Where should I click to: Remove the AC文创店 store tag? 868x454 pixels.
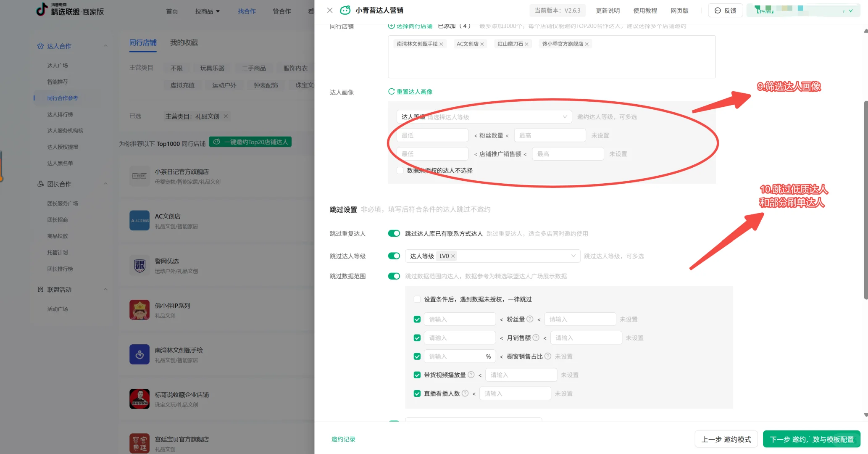pos(482,44)
